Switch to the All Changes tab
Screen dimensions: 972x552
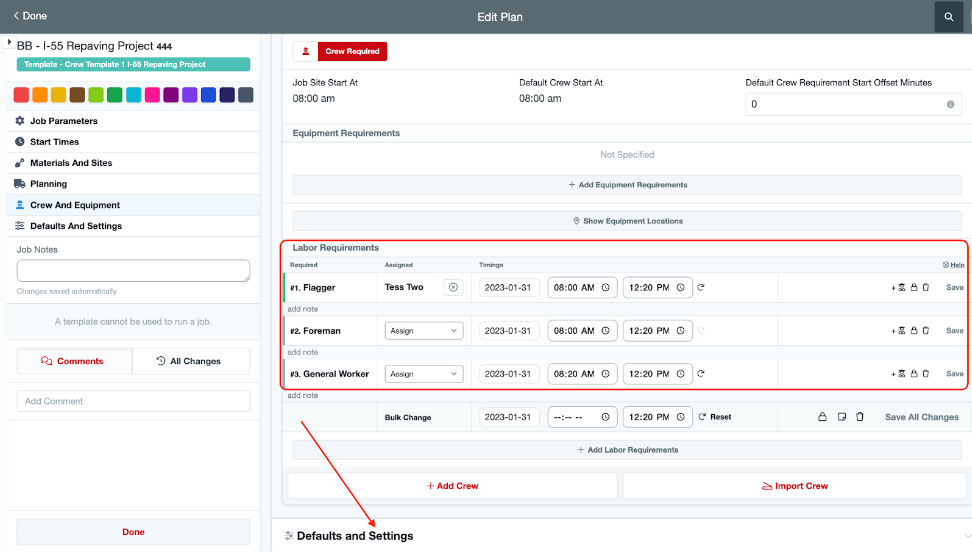(190, 361)
